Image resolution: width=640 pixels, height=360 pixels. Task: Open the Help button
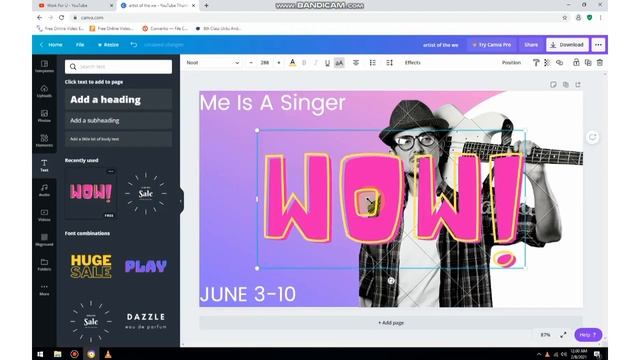point(588,335)
